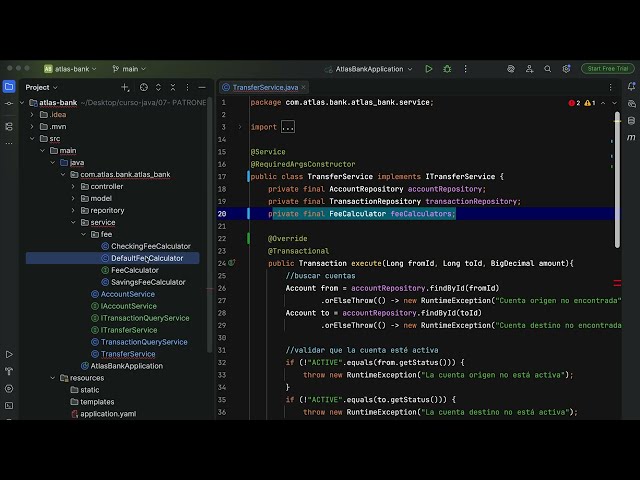Screen dimensions: 640x480
Task: Open AI assistant swirl icon in toolbar
Action: tap(511, 69)
